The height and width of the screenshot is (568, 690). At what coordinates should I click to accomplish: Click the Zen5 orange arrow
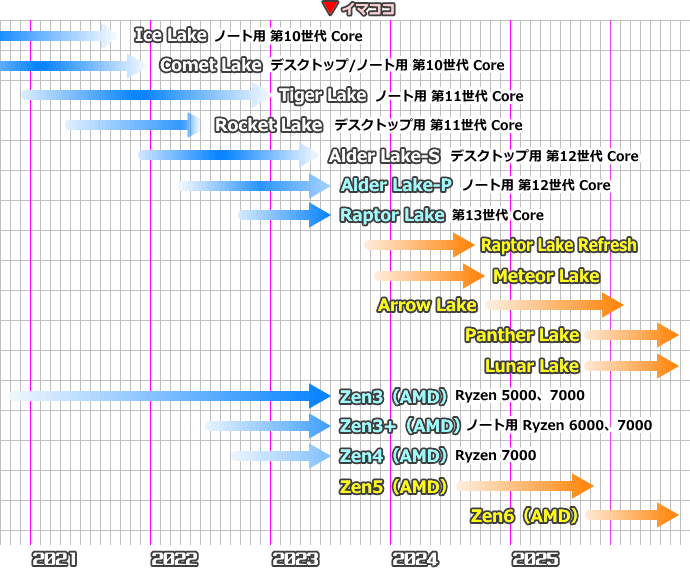point(525,486)
